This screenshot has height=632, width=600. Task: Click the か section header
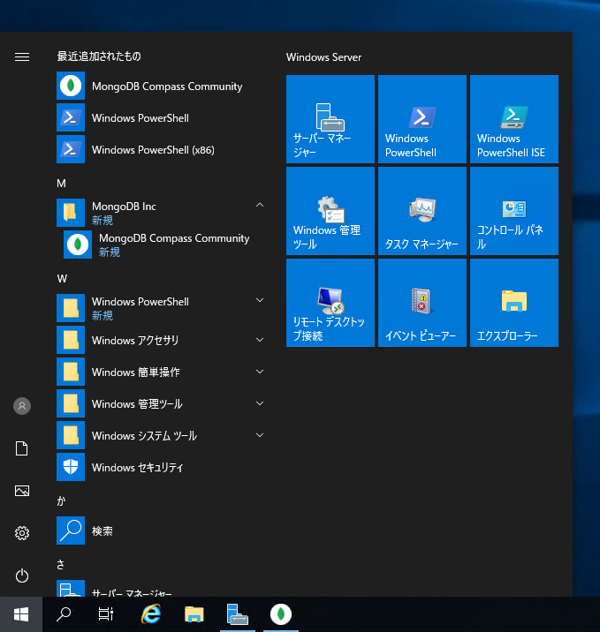(61, 501)
